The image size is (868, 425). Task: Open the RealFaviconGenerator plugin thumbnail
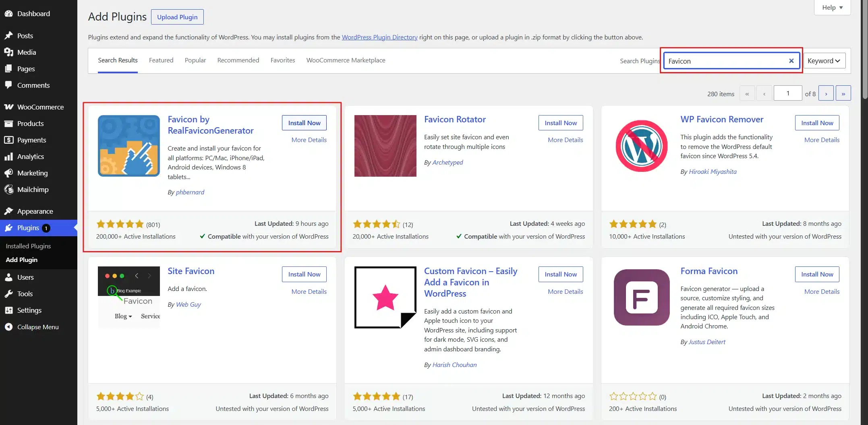click(129, 146)
